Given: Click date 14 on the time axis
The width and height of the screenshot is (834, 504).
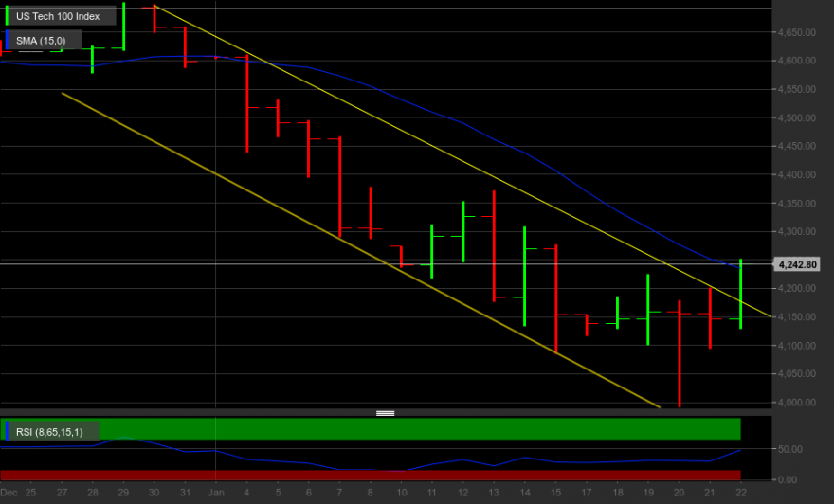Looking at the screenshot, I should pyautogui.click(x=525, y=493).
